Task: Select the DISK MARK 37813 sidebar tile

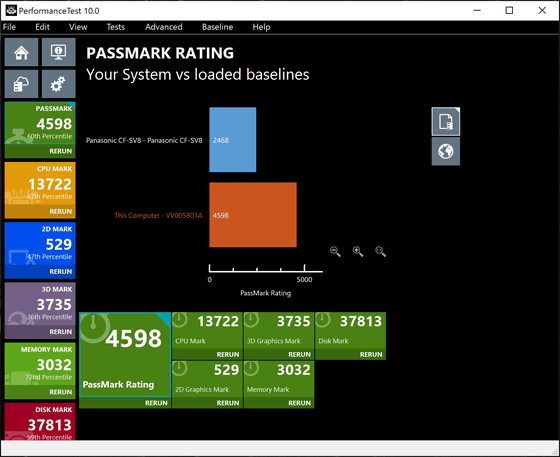Action: point(40,422)
